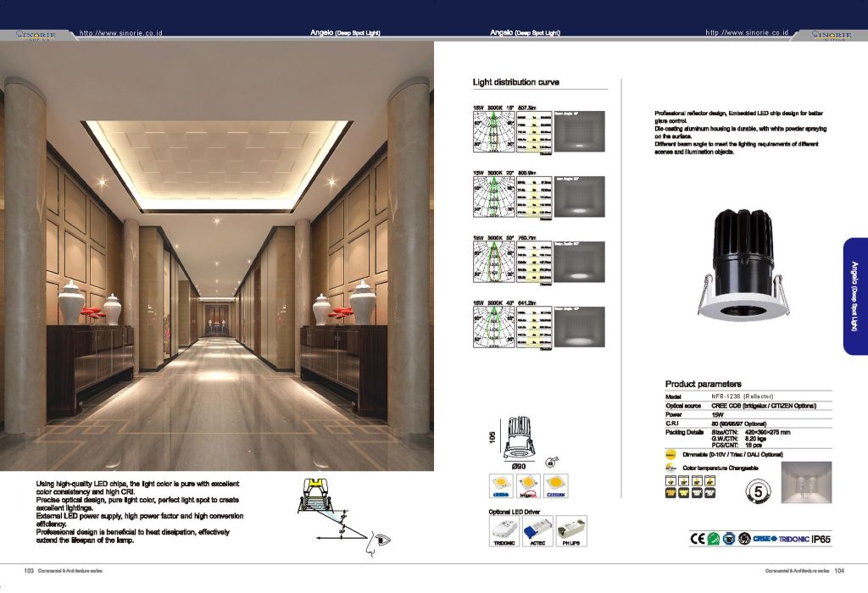Screen dimensions: 868x593
Task: Click the Citizen LED chip thumbnail
Action: click(x=556, y=486)
